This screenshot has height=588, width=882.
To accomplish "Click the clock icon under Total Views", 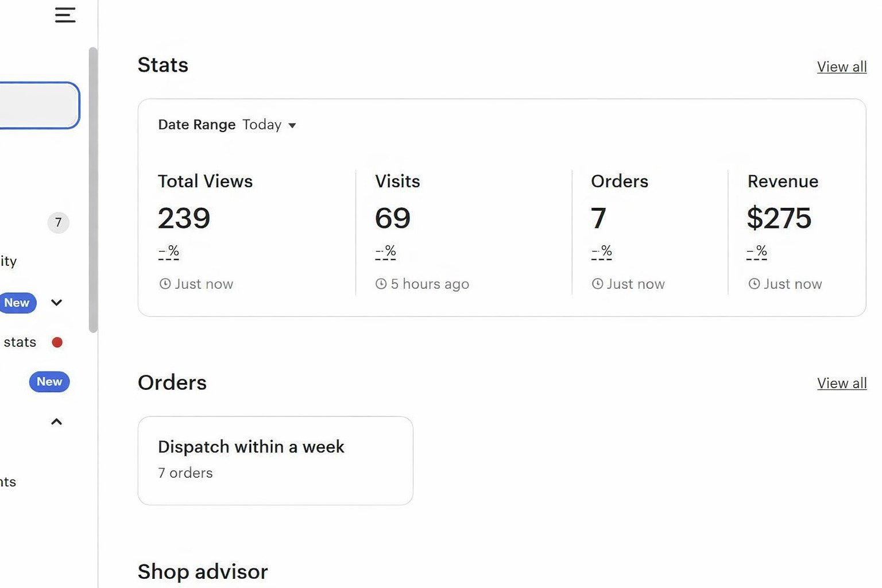I will tap(165, 284).
